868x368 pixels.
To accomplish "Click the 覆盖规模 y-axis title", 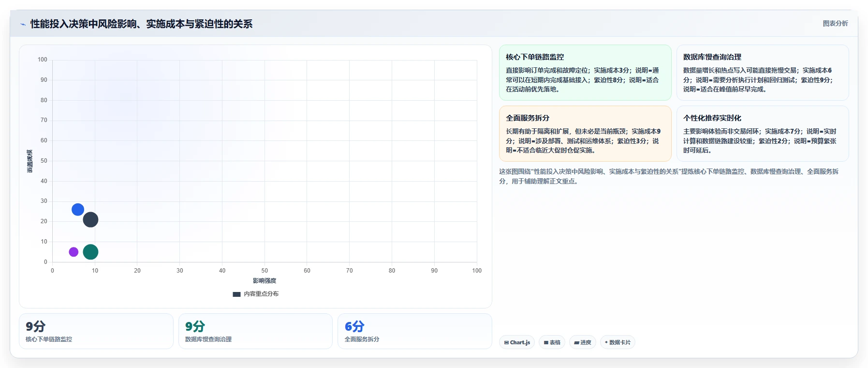I will point(30,161).
